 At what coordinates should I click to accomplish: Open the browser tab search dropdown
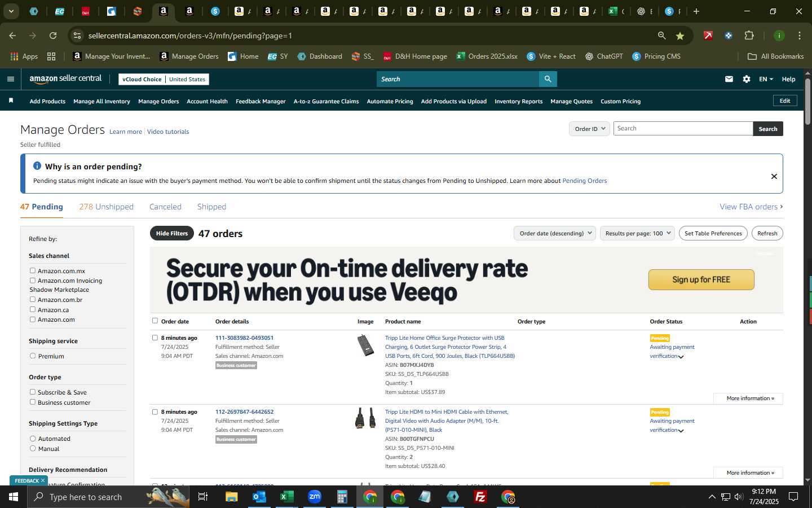pyautogui.click(x=11, y=11)
